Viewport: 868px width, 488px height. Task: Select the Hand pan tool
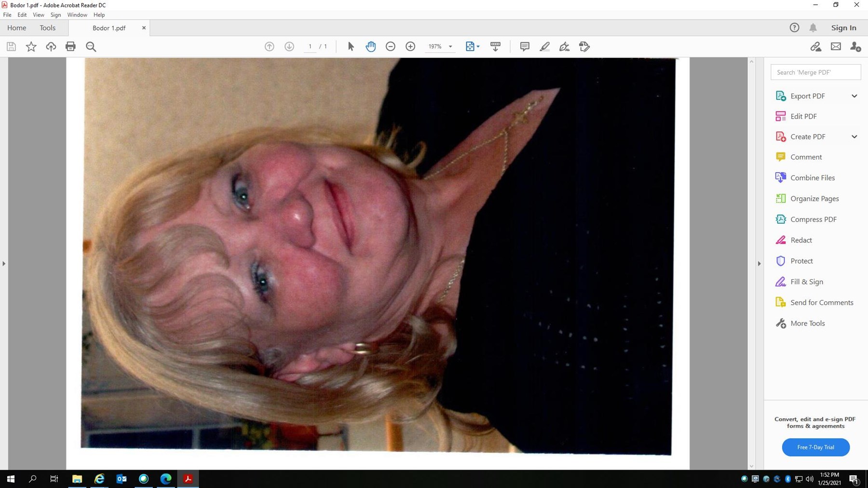click(370, 47)
